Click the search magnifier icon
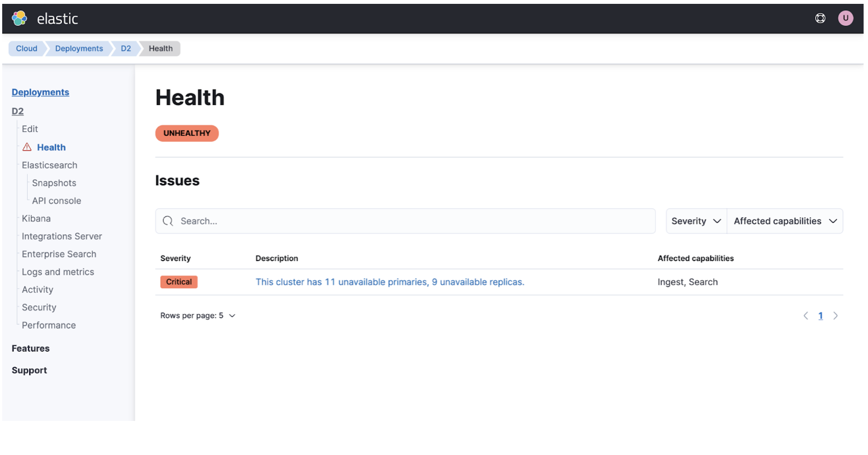This screenshot has height=455, width=868. tap(168, 221)
